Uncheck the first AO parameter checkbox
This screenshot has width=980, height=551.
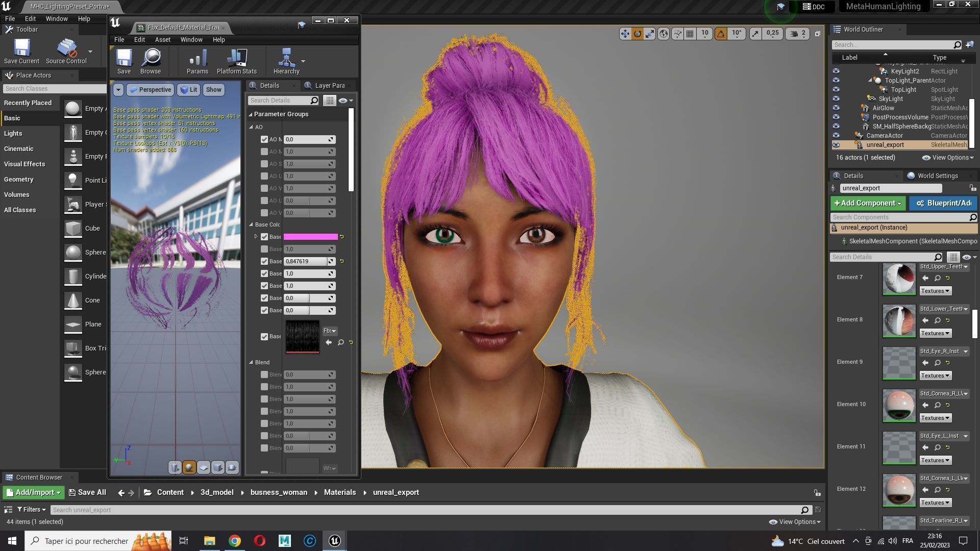point(264,139)
